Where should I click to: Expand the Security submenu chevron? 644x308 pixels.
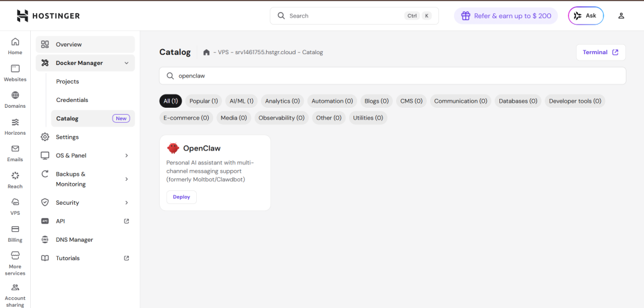tap(126, 202)
